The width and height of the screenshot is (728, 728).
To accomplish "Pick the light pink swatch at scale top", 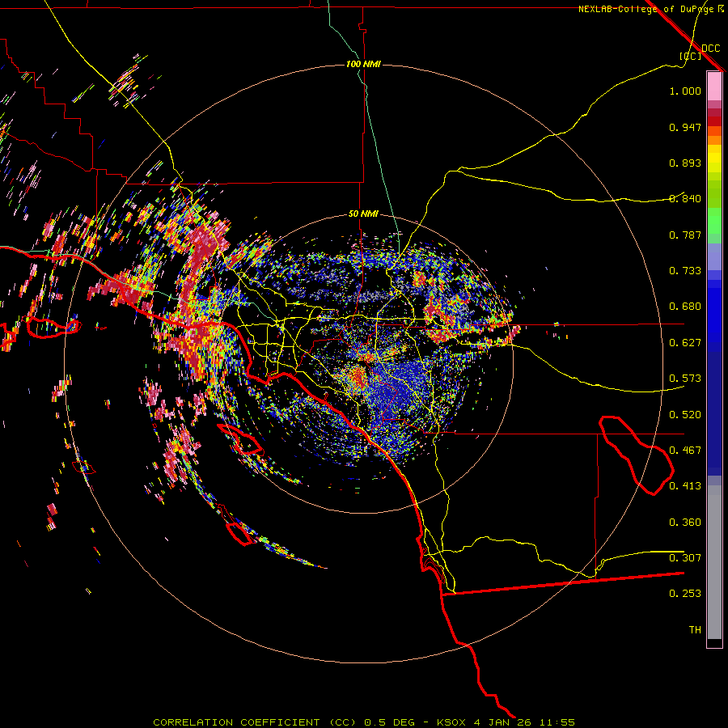I will [714, 86].
